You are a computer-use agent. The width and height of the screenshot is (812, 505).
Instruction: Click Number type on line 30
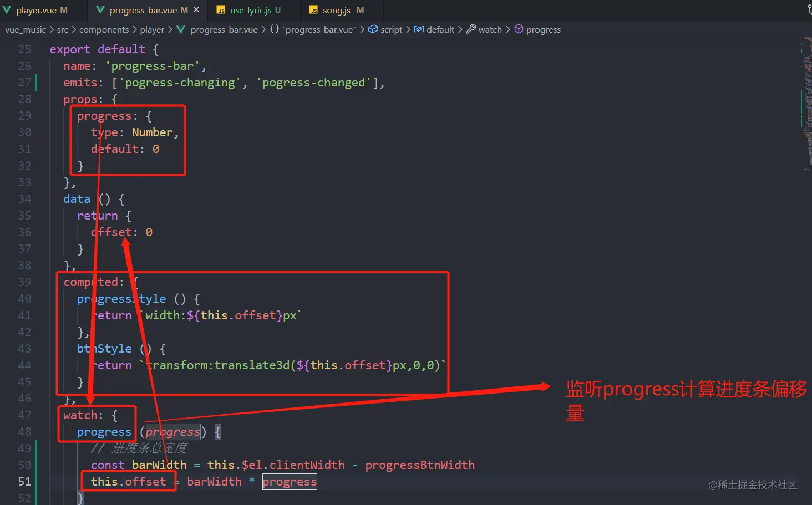click(x=152, y=132)
